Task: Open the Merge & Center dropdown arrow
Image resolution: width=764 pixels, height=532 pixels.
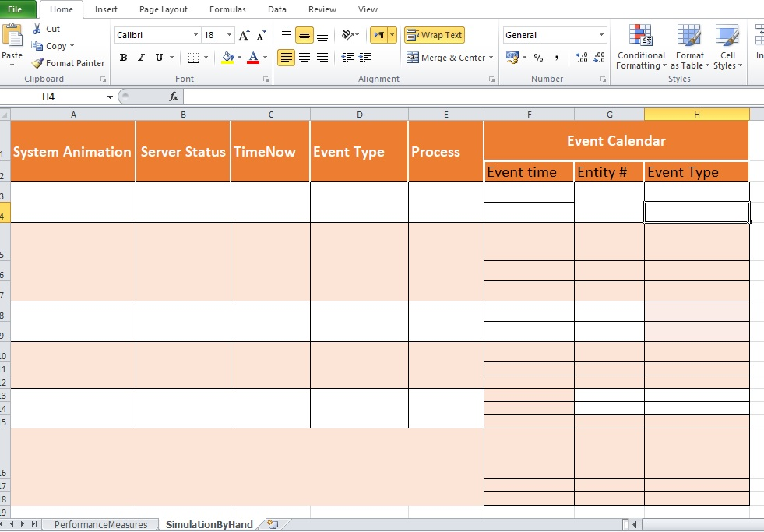Action: click(492, 57)
